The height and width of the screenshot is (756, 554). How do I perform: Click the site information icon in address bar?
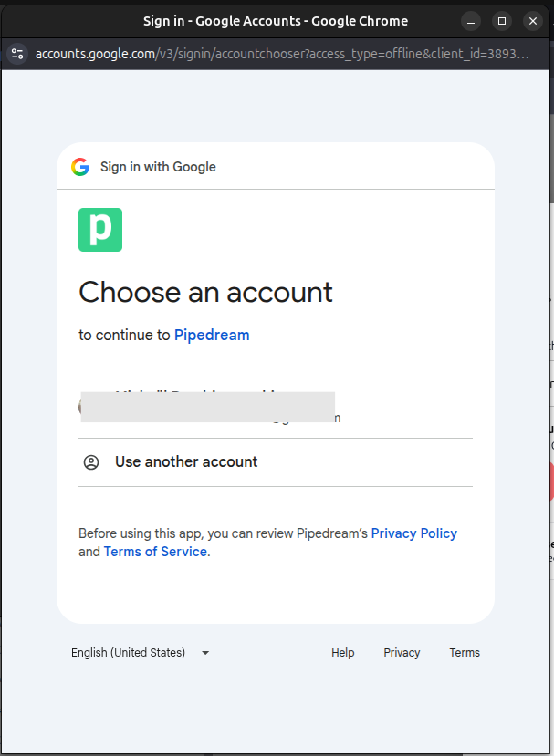tap(18, 54)
